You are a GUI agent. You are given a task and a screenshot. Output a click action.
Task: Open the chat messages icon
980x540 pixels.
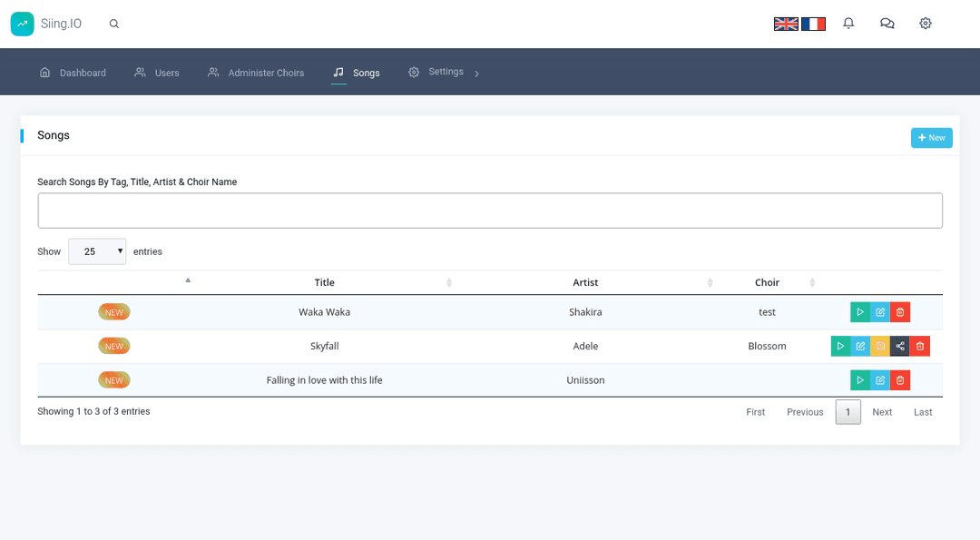pyautogui.click(x=887, y=23)
